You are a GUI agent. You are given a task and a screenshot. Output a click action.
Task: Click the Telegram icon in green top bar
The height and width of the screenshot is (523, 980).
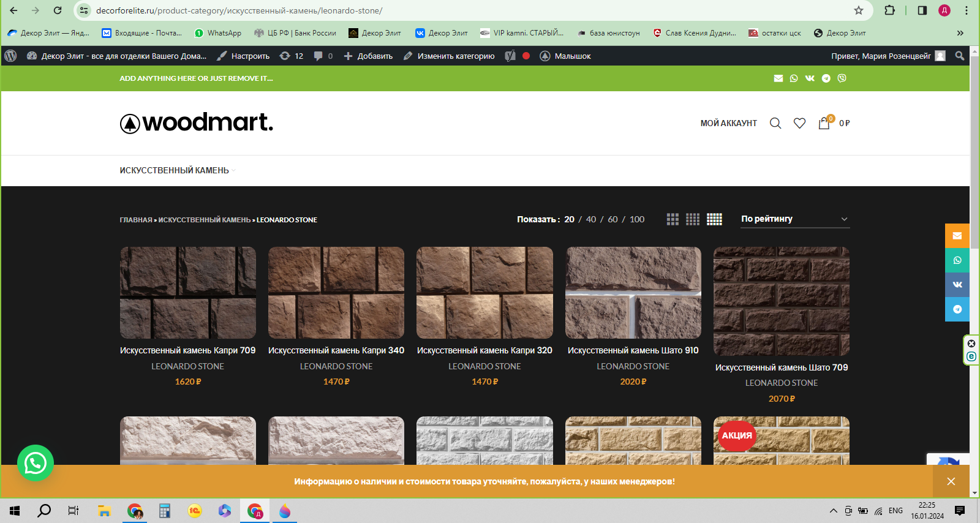pyautogui.click(x=826, y=78)
